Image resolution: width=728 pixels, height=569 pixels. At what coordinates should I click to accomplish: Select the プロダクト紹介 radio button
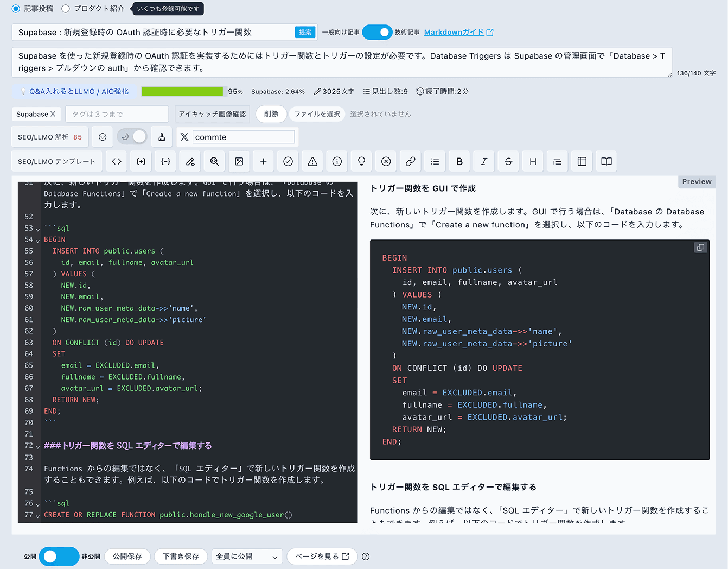[66, 9]
